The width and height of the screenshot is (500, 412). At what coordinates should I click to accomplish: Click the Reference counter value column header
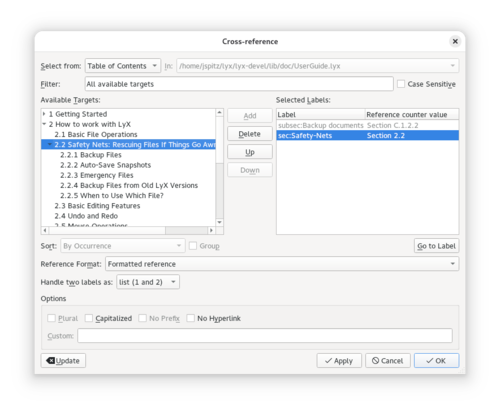pyautogui.click(x=412, y=114)
